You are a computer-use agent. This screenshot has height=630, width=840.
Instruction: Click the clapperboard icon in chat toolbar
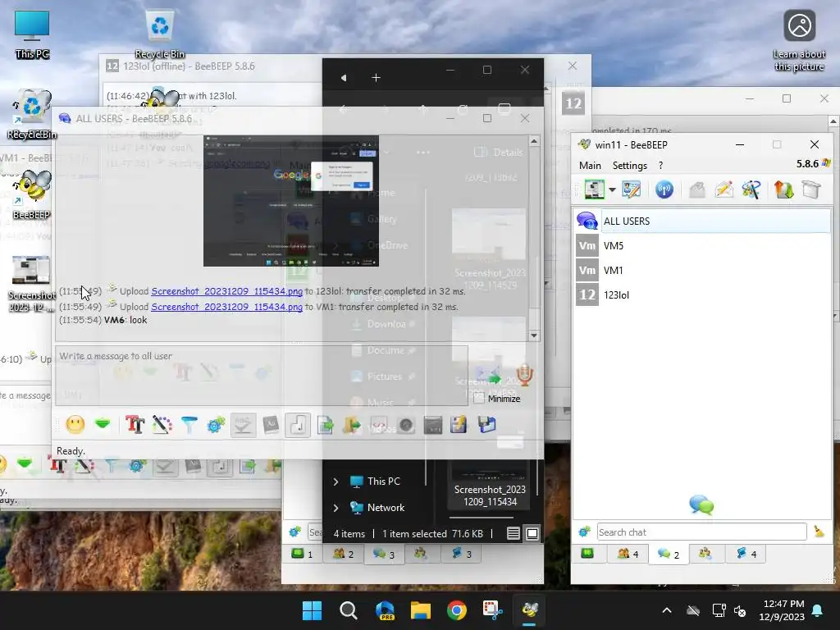(x=433, y=425)
